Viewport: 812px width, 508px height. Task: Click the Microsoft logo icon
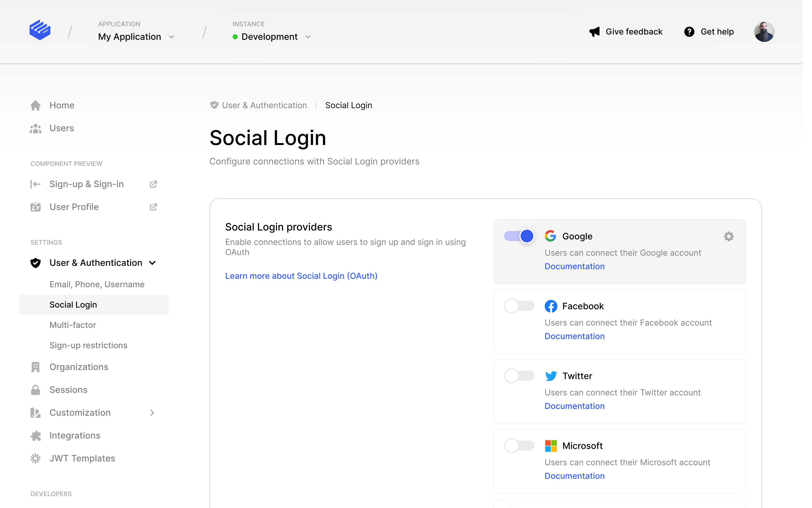pyautogui.click(x=551, y=446)
